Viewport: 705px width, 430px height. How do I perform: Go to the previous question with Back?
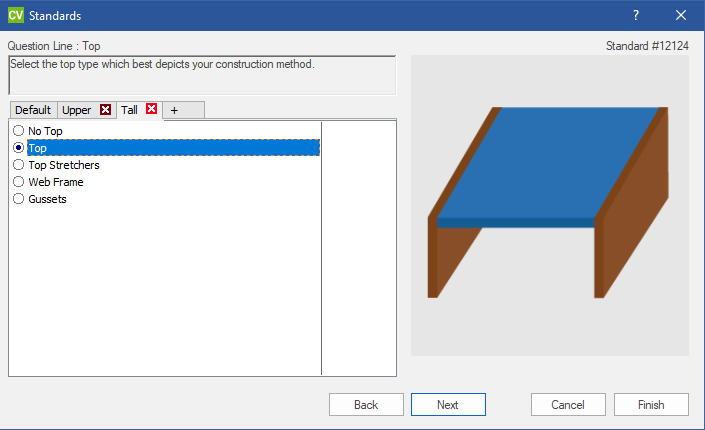point(366,405)
